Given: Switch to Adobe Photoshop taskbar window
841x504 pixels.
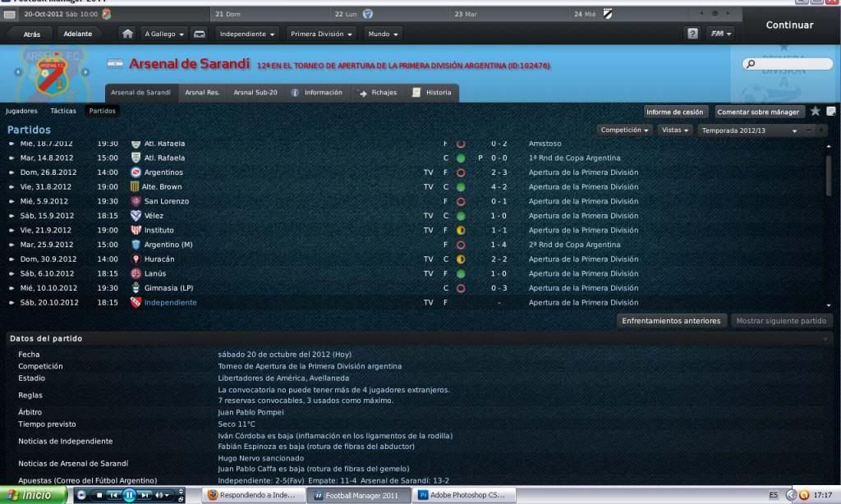Looking at the screenshot, I should tap(464, 496).
